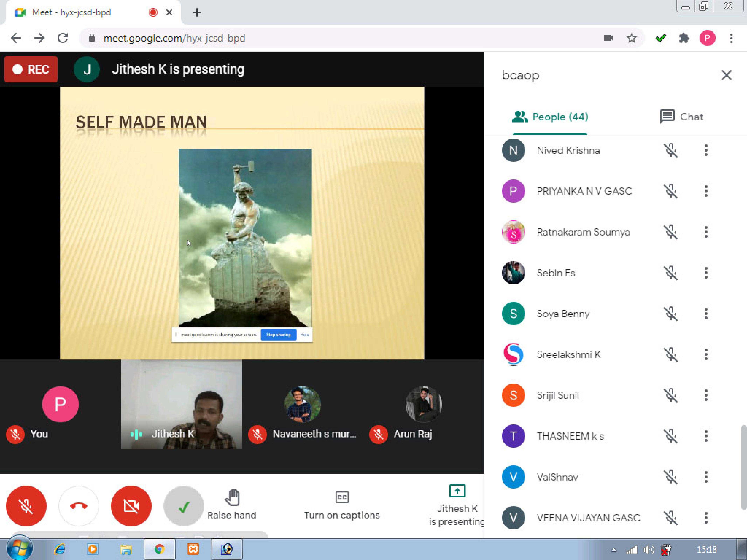Select Arun Raj participant tile
747x560 pixels.
pos(423,404)
